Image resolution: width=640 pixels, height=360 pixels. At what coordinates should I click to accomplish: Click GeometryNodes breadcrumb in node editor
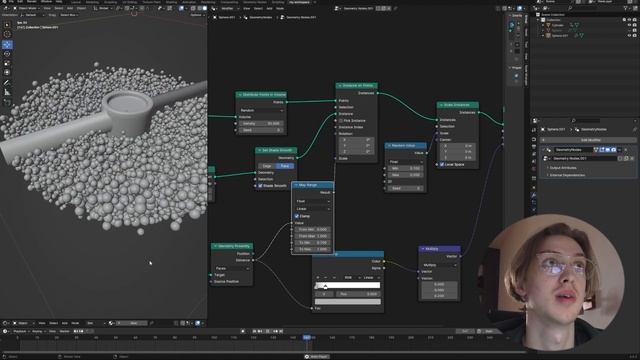260,17
